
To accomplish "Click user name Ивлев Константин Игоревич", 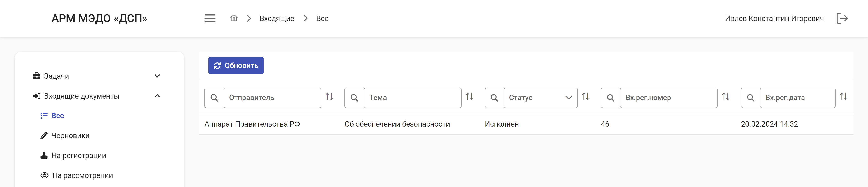I will point(774,19).
